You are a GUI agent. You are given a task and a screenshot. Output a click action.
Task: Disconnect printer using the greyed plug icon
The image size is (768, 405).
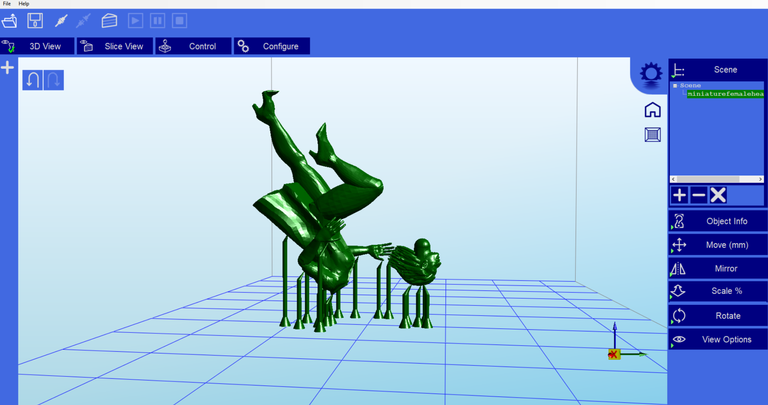84,21
